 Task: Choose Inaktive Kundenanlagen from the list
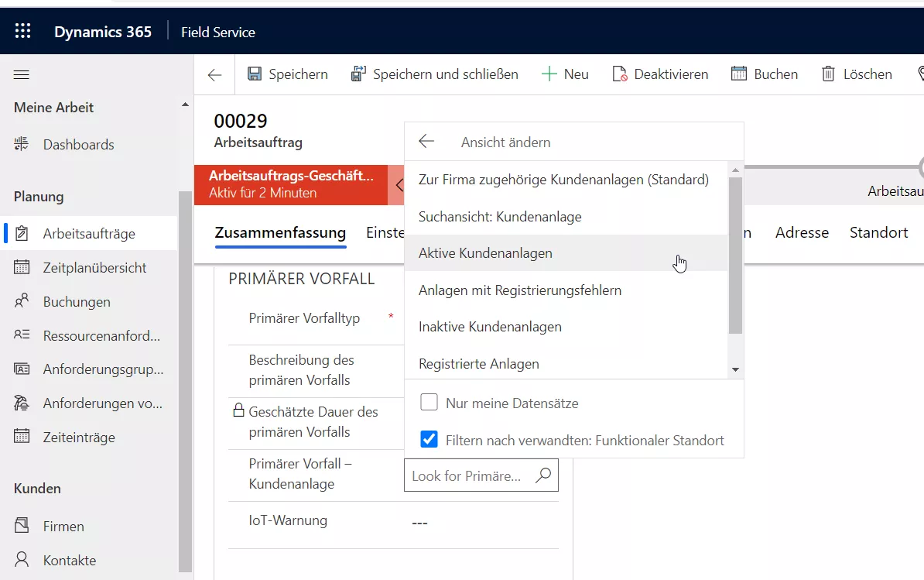click(490, 327)
